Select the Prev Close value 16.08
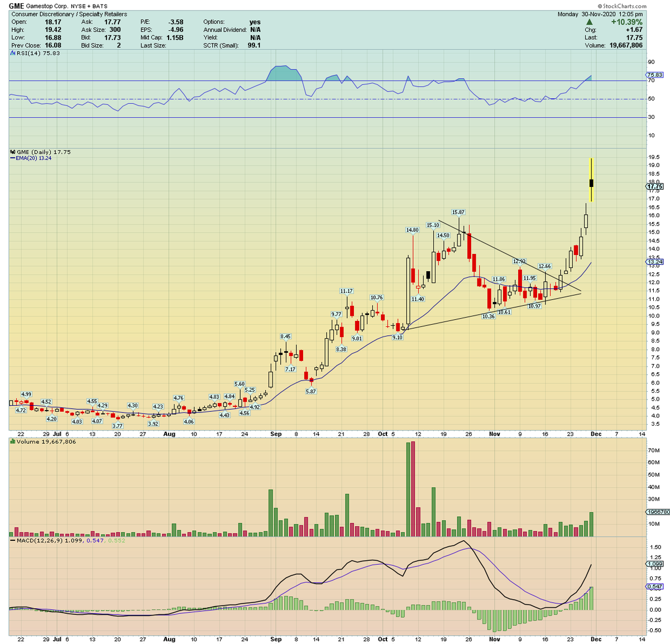Viewport: 670px width, 644px height. 53,45
